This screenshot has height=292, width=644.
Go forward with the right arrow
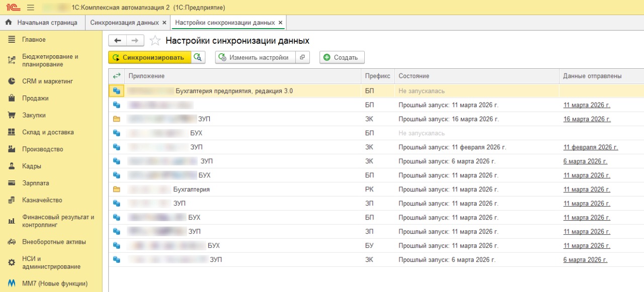(135, 41)
